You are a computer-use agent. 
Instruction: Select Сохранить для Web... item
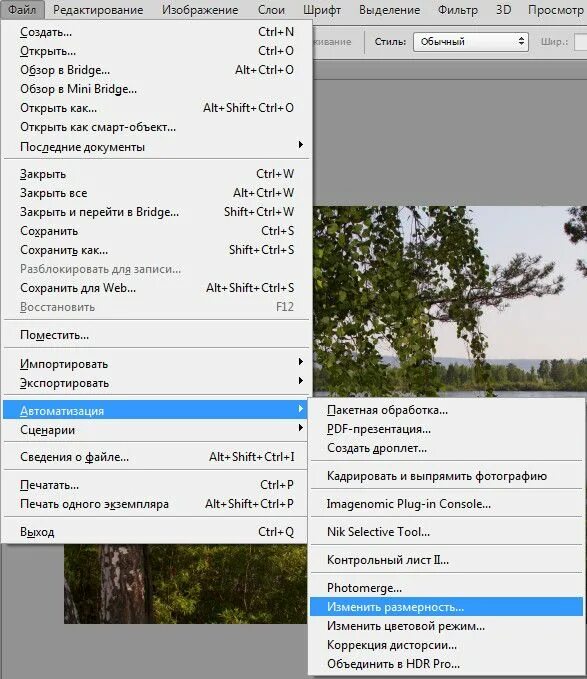157,288
